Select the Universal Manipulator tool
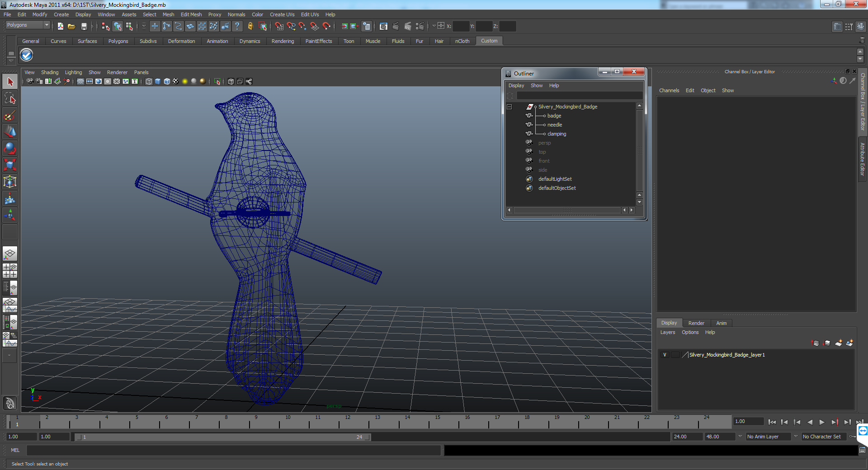Viewport: 868px width, 470px height. [x=10, y=182]
